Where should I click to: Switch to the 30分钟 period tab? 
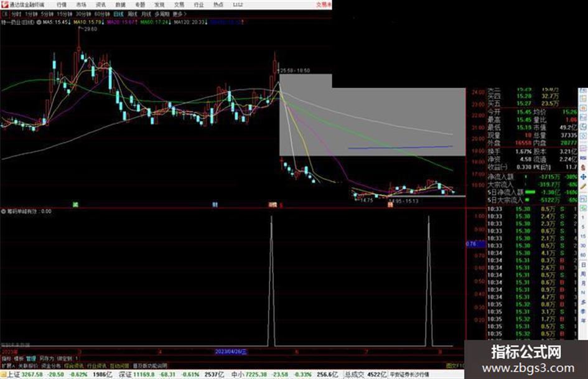point(83,14)
